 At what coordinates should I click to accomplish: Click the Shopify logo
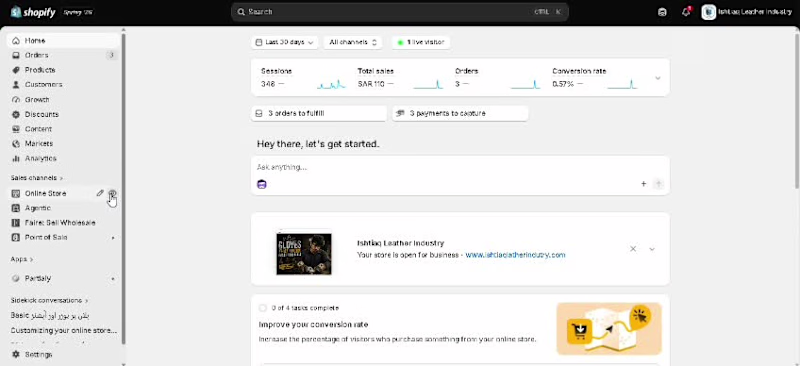[33, 12]
